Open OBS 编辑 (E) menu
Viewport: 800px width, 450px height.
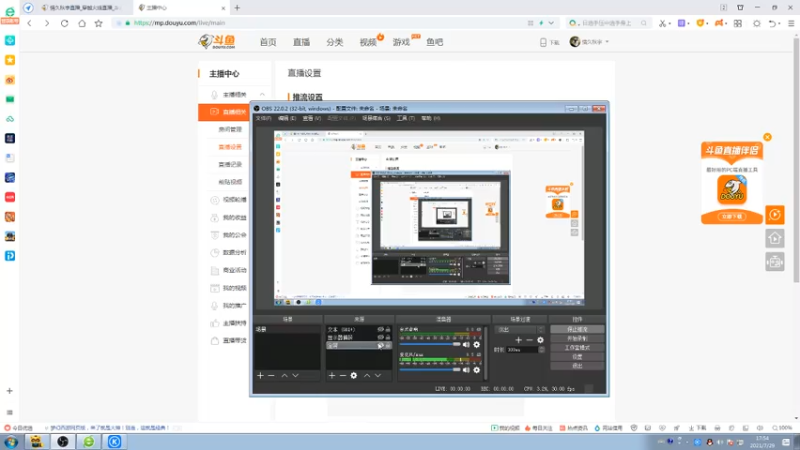(x=287, y=118)
